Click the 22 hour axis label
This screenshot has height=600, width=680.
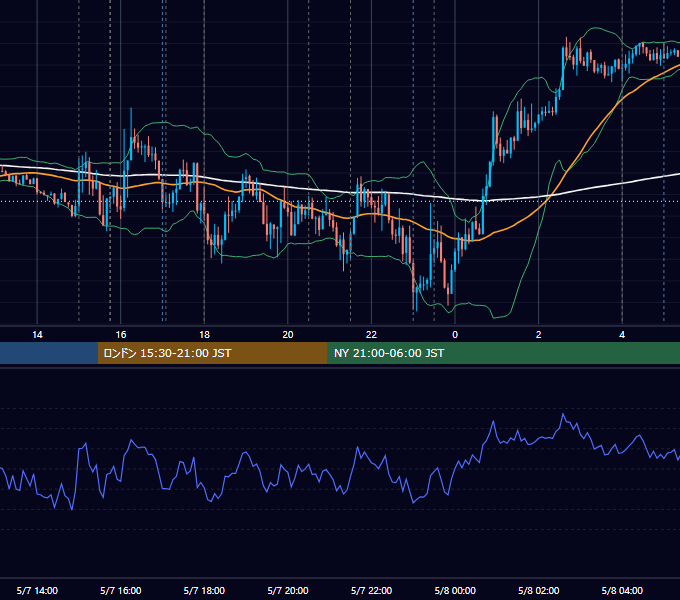[x=371, y=335]
